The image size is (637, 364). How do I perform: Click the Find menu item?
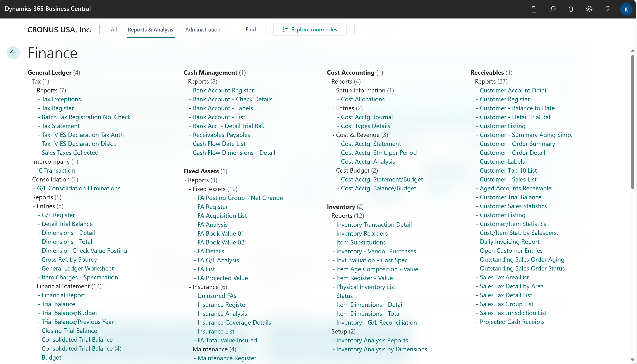pyautogui.click(x=251, y=29)
